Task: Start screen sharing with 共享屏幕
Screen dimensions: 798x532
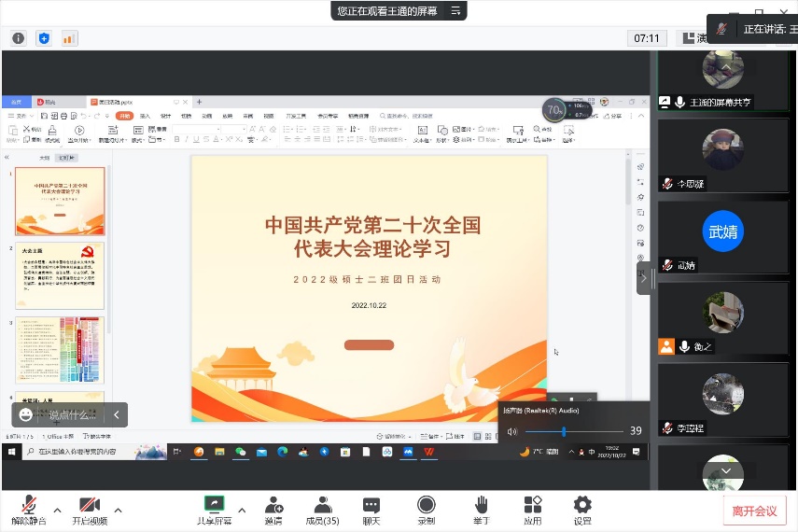Action: click(214, 510)
